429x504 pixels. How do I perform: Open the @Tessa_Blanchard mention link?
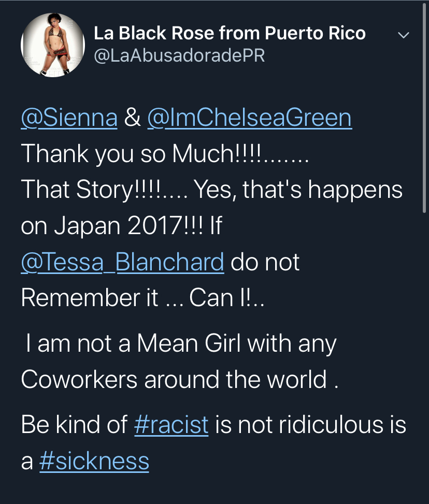122,262
